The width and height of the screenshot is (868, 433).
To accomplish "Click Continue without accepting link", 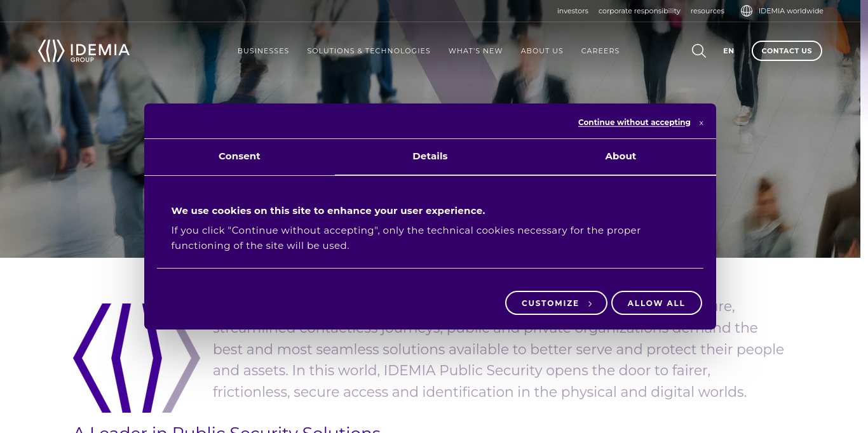I will pyautogui.click(x=634, y=123).
